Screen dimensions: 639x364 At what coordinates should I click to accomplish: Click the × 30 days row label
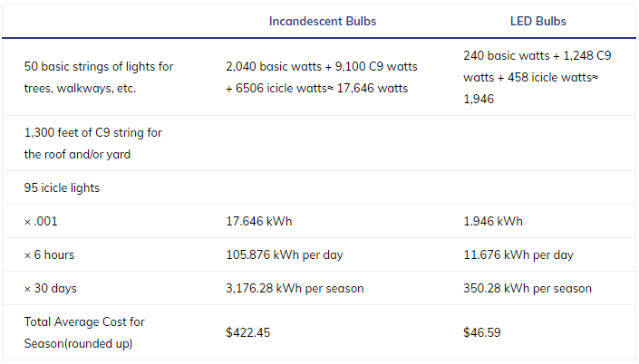pos(51,288)
